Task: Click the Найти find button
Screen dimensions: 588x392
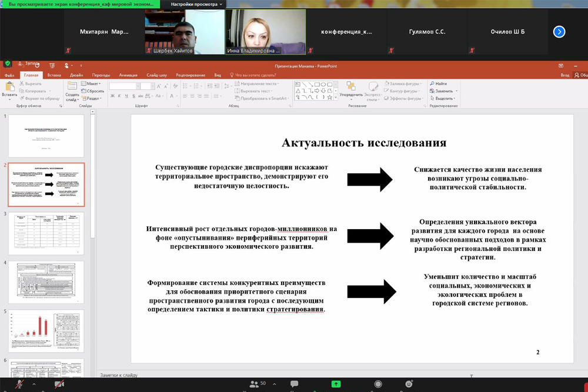Action: click(x=440, y=83)
